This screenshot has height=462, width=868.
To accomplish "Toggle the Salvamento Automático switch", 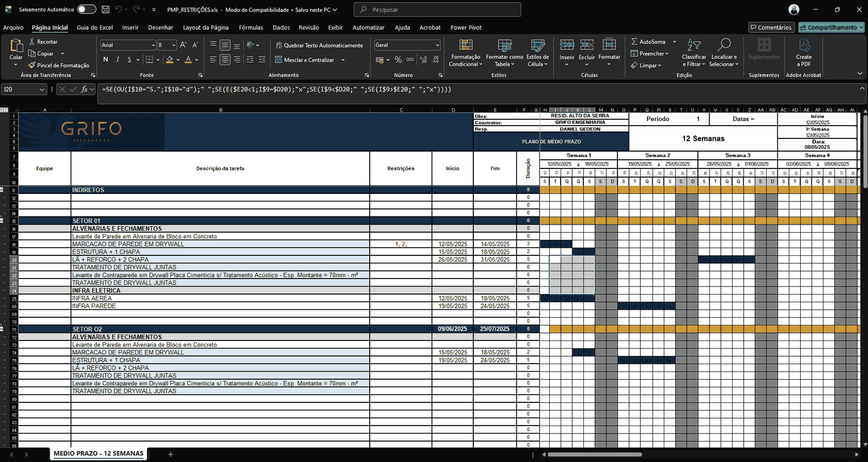I will [86, 10].
